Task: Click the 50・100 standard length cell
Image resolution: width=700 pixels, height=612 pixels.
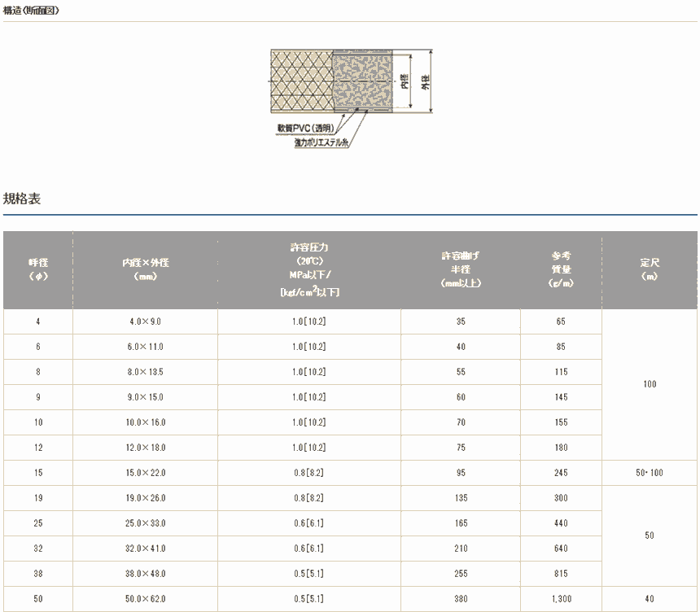Action: click(649, 474)
